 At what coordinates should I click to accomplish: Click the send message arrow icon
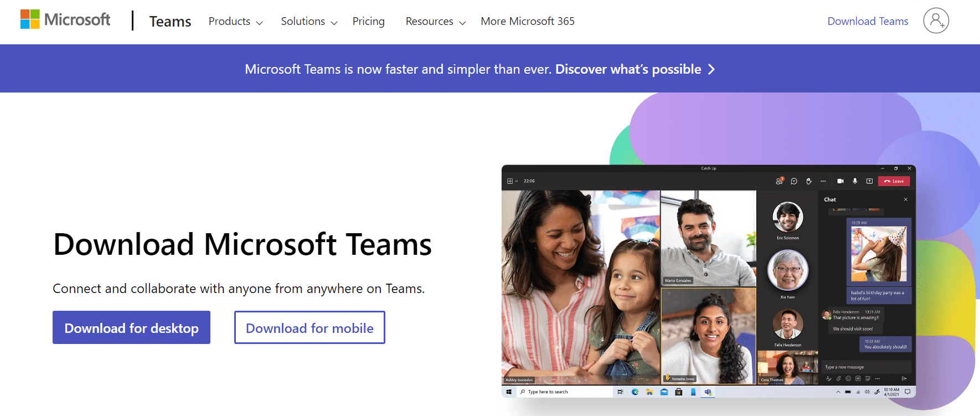(904, 378)
